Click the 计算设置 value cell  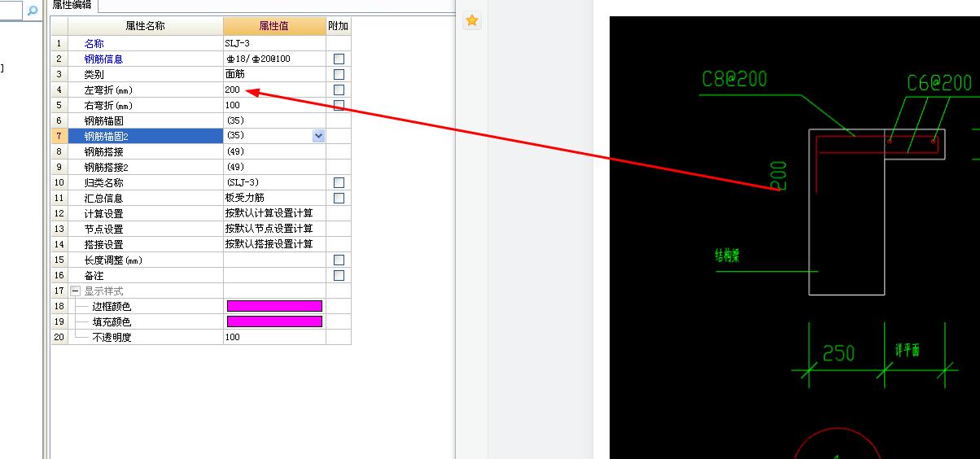point(274,213)
